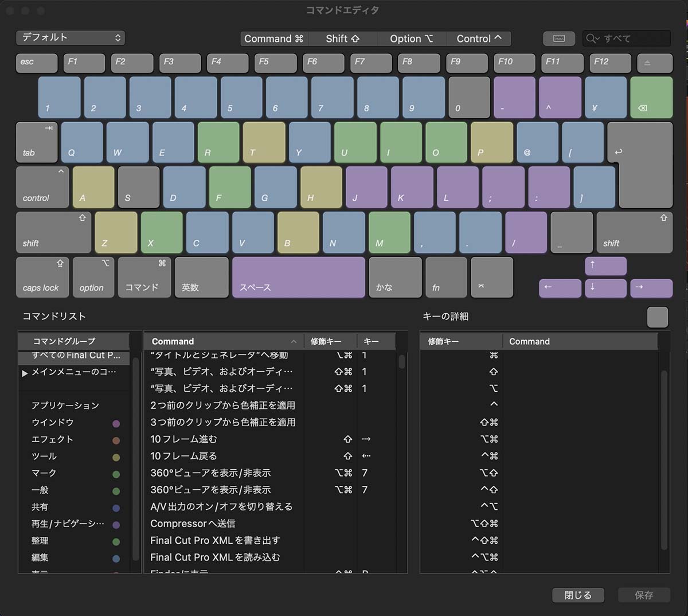Image resolution: width=688 pixels, height=616 pixels.
Task: Select the マーク command group
Action: pyautogui.click(x=75, y=473)
